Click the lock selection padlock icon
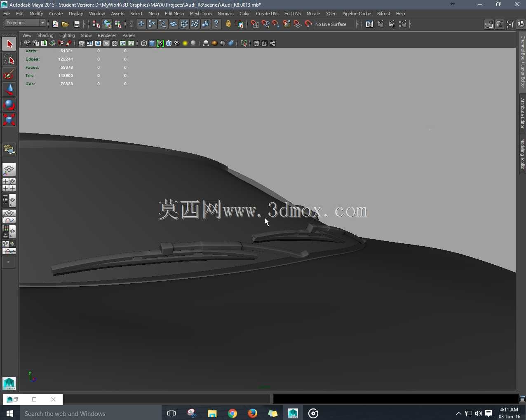This screenshot has height=420, width=526. click(228, 24)
